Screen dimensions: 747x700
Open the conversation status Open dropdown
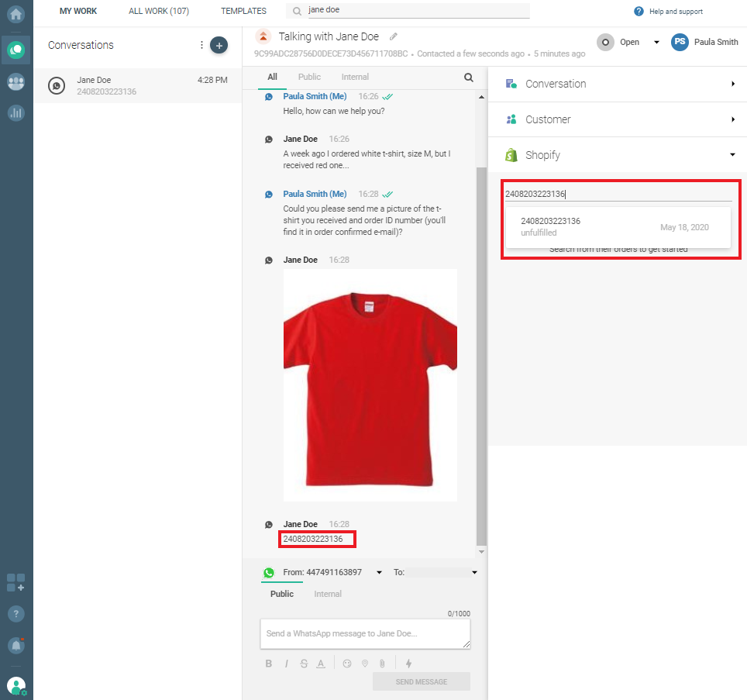[x=656, y=43]
